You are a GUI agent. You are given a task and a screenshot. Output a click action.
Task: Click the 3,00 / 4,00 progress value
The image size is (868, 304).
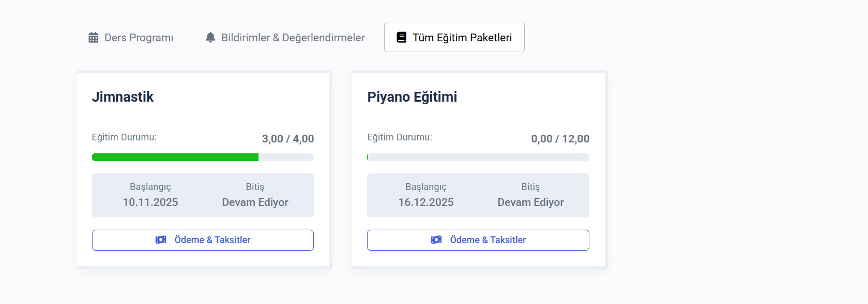pyautogui.click(x=288, y=139)
